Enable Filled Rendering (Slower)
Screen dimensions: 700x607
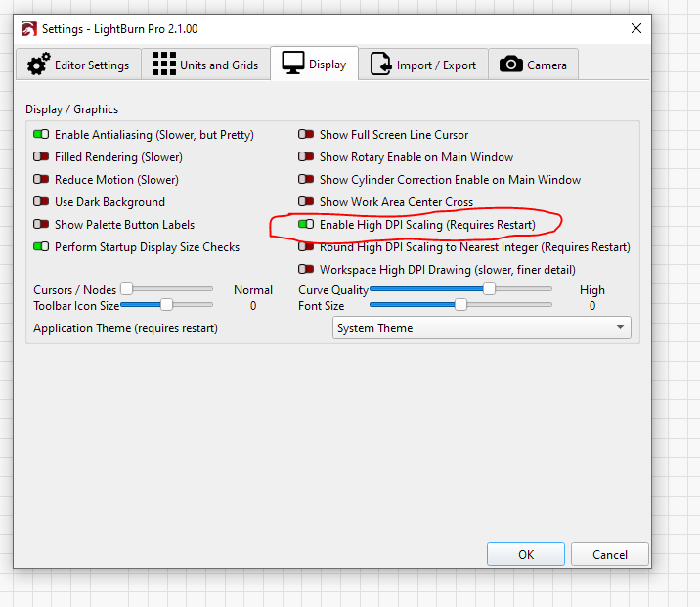[x=41, y=156]
